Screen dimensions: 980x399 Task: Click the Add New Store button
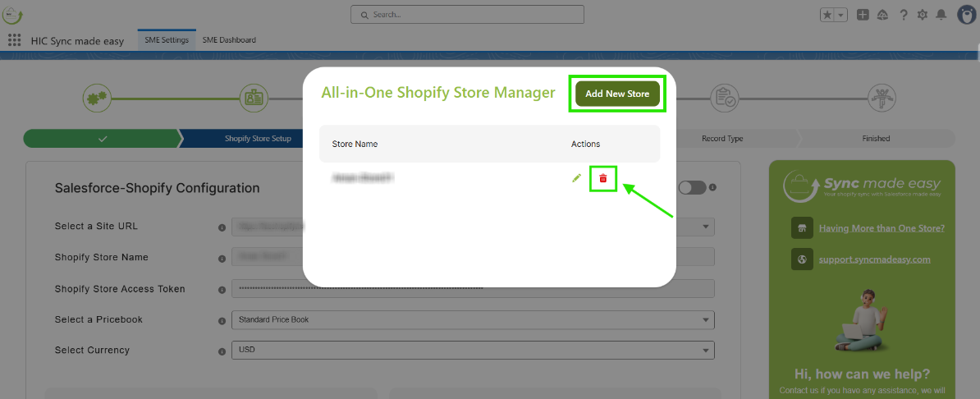617,94
